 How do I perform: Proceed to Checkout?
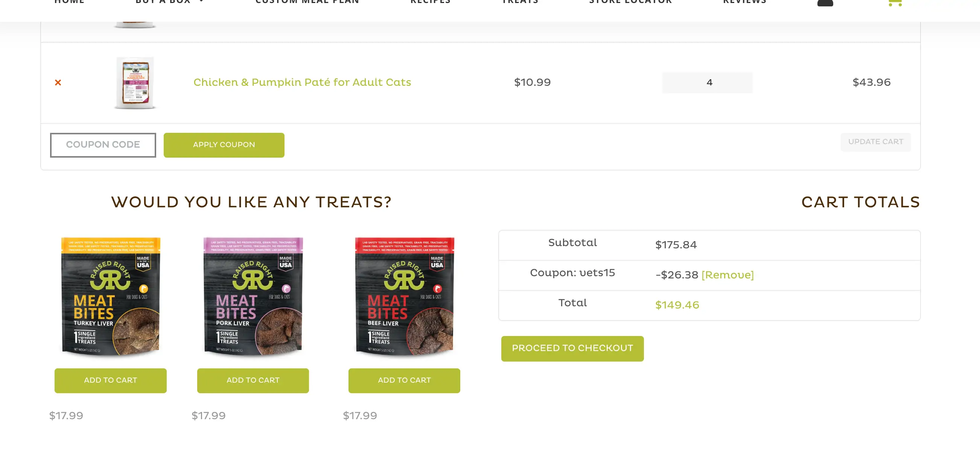pos(572,348)
